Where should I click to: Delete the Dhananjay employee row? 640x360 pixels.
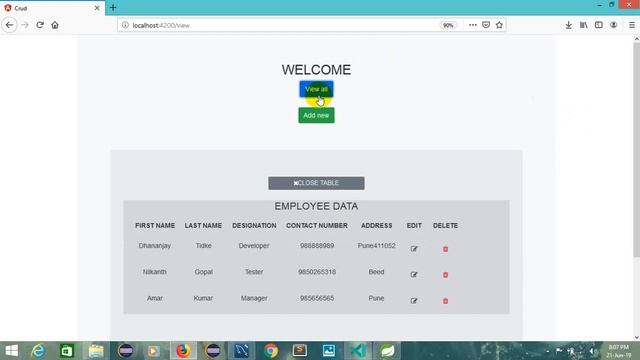pyautogui.click(x=445, y=249)
